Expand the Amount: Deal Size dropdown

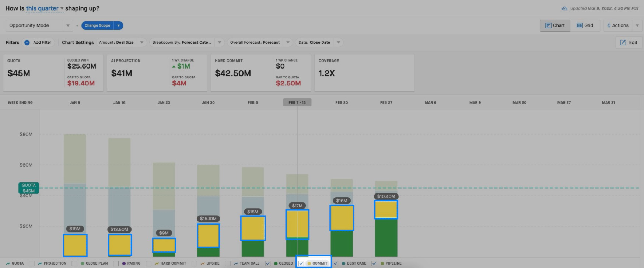(x=122, y=42)
